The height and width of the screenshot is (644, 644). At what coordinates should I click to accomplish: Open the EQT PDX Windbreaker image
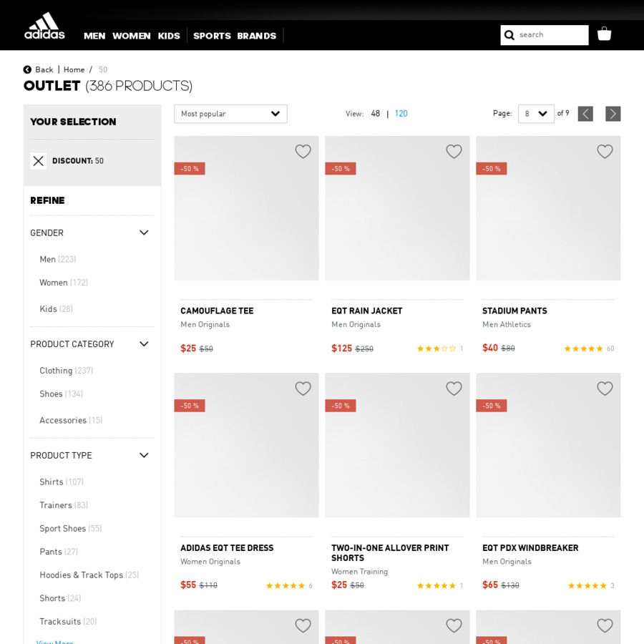coord(548,445)
